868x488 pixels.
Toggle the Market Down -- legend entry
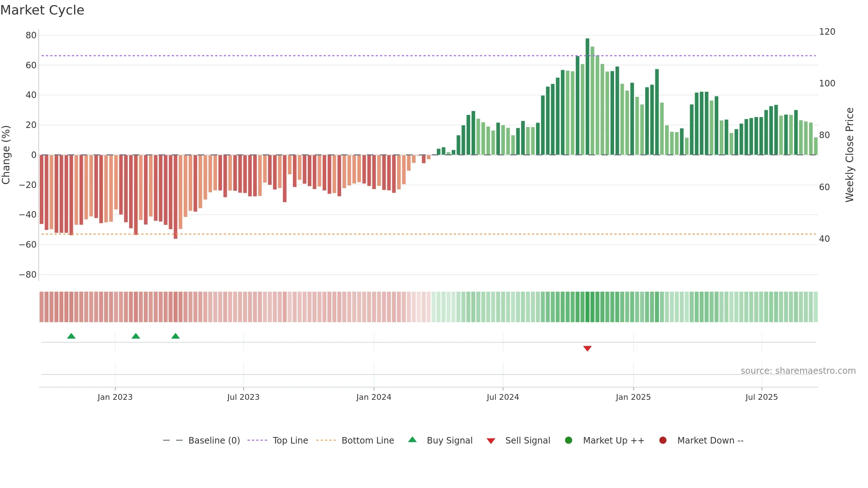[x=701, y=440]
